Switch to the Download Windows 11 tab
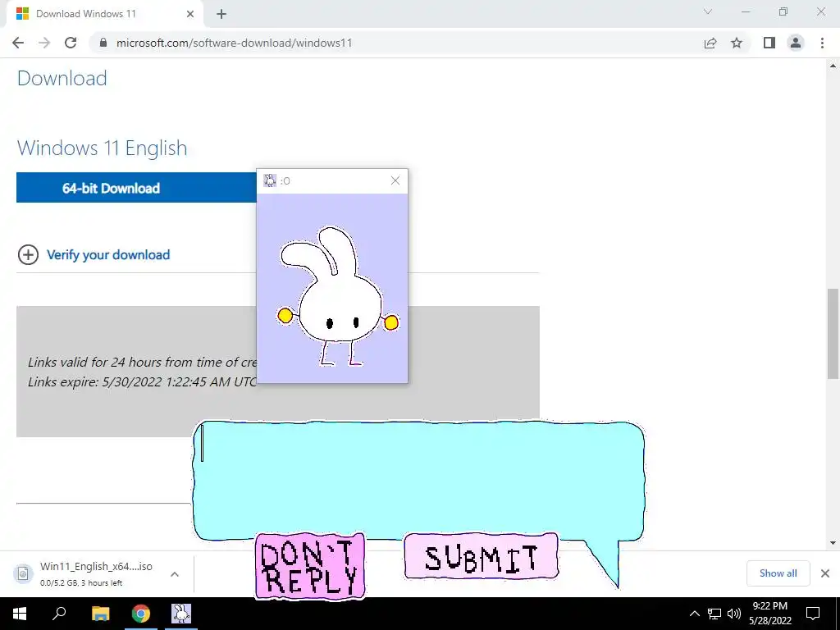 pos(106,14)
